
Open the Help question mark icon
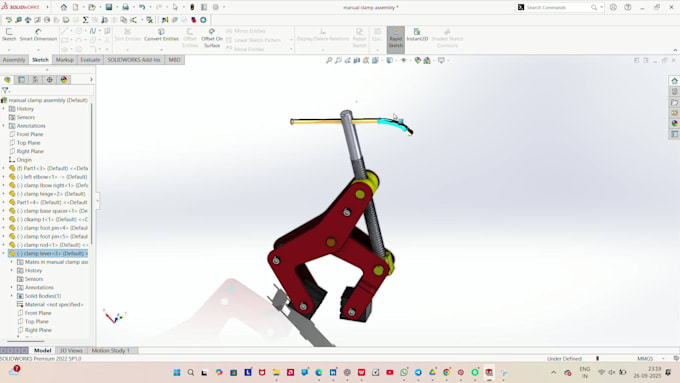click(x=628, y=7)
